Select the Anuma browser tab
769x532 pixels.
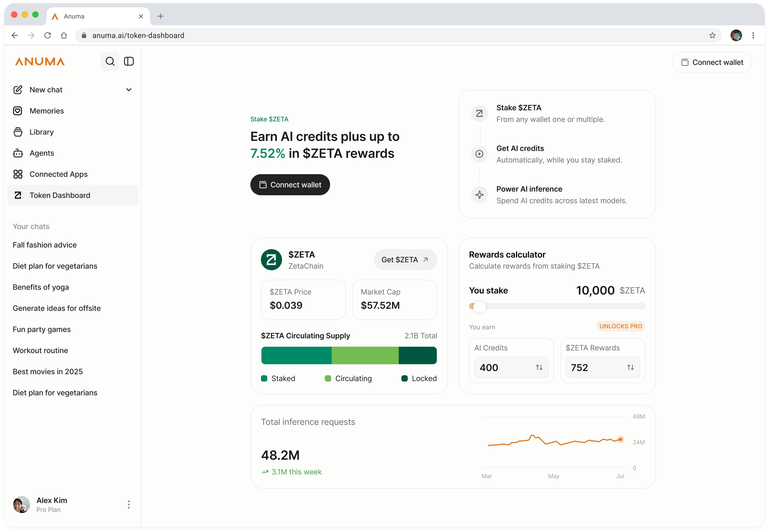coord(98,16)
